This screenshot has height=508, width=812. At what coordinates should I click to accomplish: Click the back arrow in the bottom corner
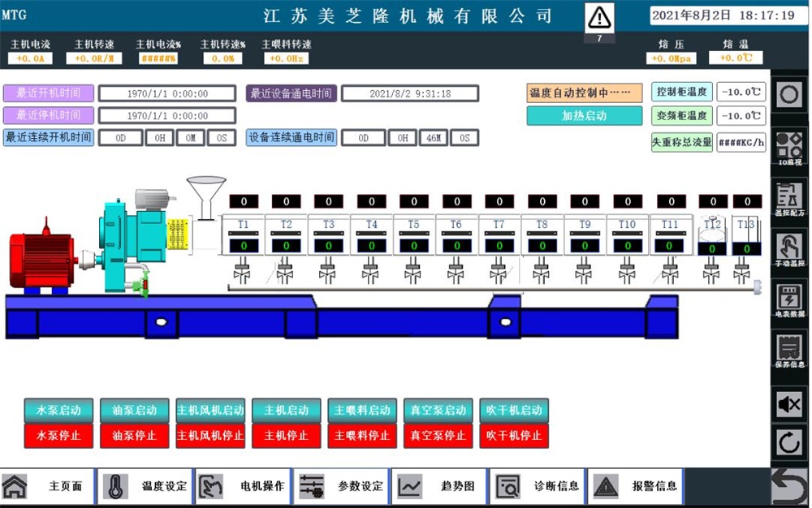(x=789, y=487)
